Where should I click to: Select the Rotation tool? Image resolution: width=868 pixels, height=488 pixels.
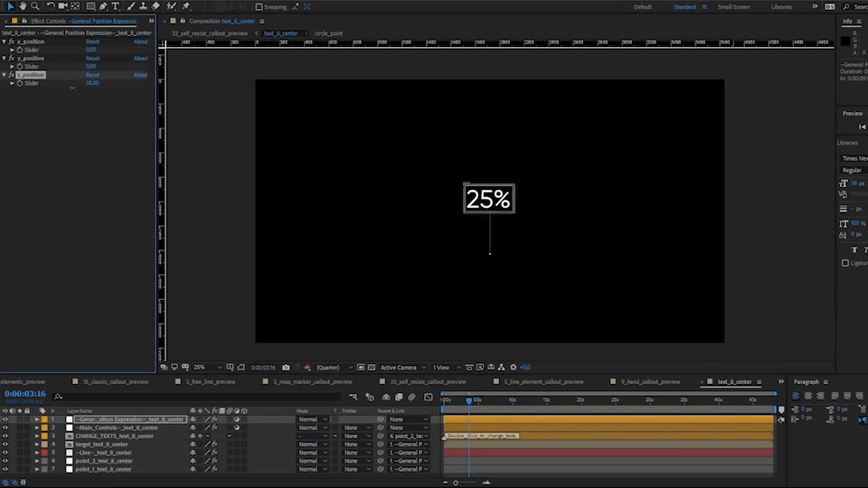[x=50, y=6]
